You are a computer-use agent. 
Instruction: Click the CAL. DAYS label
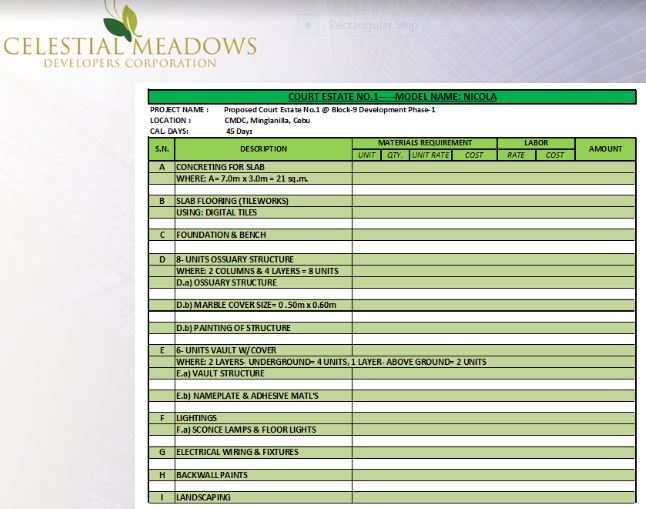pos(169,131)
